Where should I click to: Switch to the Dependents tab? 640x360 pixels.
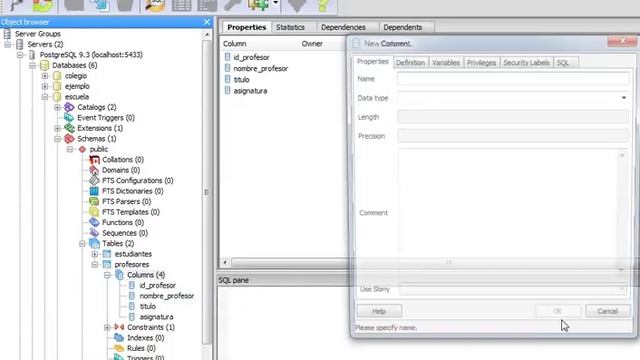pos(402,27)
